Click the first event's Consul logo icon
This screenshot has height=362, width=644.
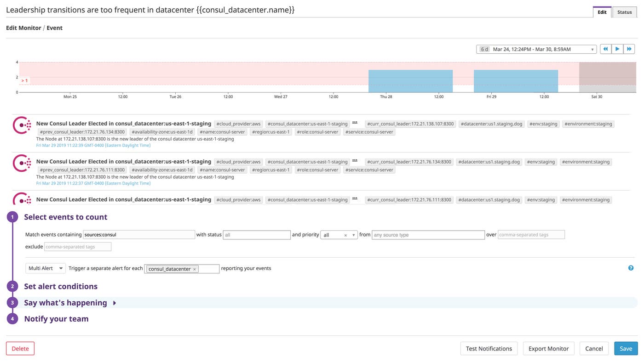22,125
